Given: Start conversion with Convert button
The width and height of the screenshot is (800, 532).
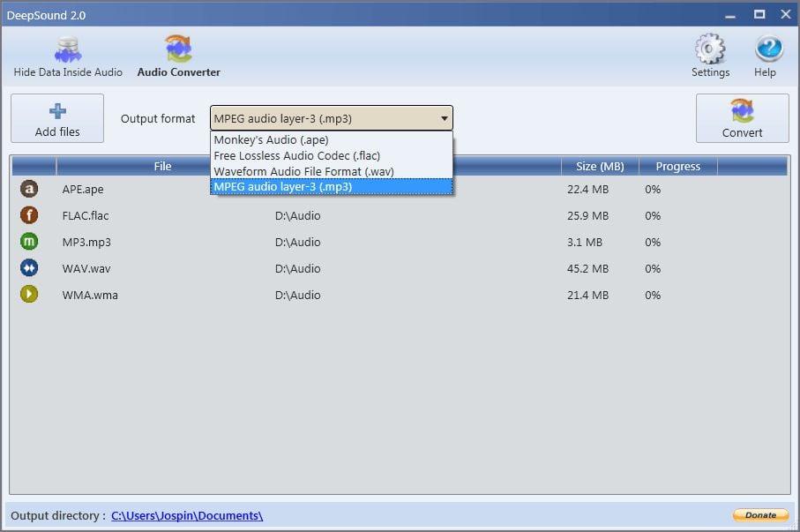Looking at the screenshot, I should point(742,118).
